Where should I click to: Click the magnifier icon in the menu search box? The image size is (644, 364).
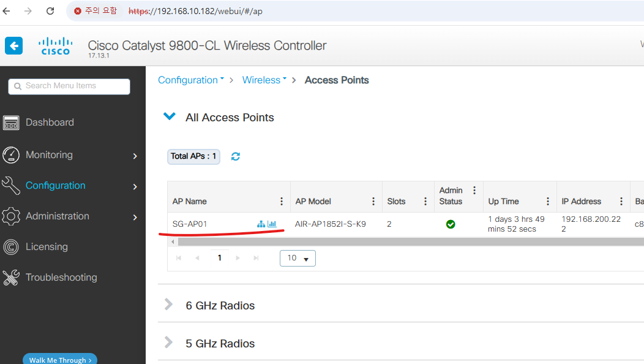(18, 86)
